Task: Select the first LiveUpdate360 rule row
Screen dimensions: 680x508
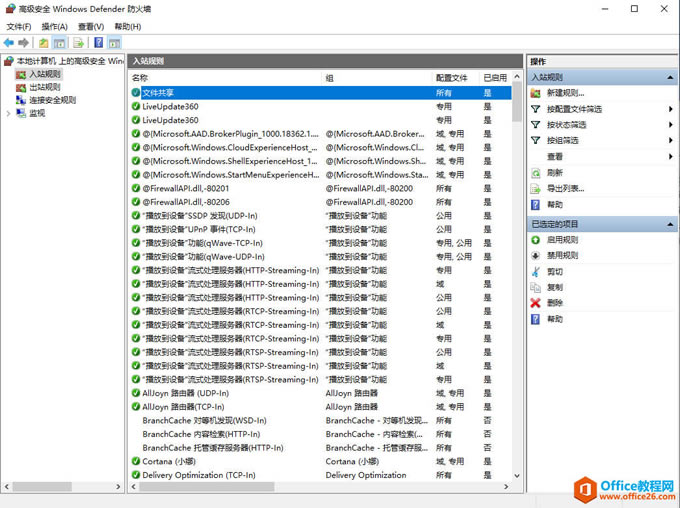Action: pyautogui.click(x=321, y=106)
